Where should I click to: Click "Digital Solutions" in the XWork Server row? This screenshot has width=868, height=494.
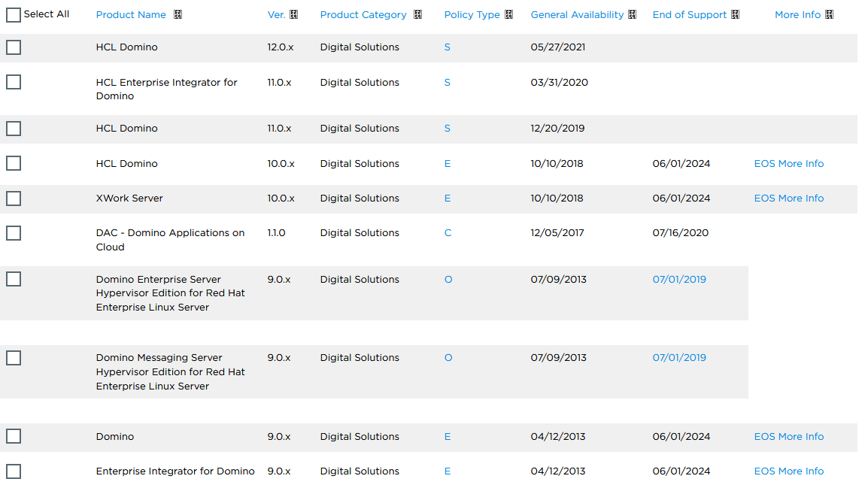coord(360,199)
